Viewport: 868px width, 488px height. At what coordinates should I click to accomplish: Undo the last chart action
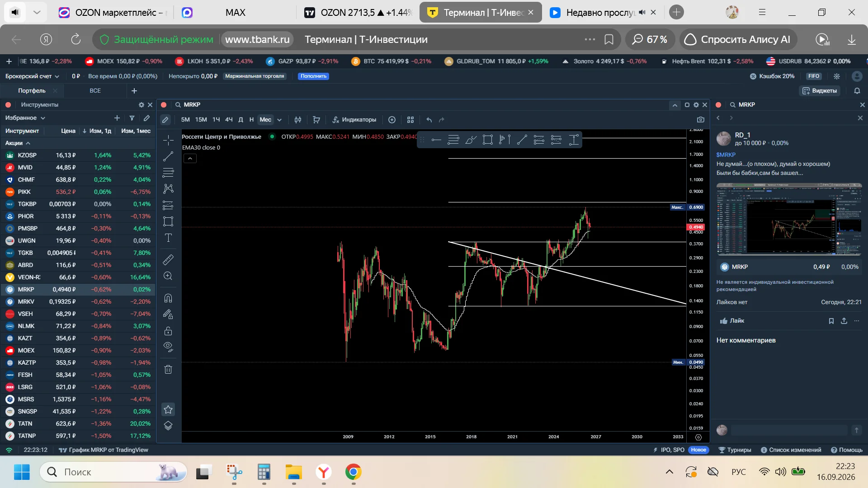[x=429, y=120]
